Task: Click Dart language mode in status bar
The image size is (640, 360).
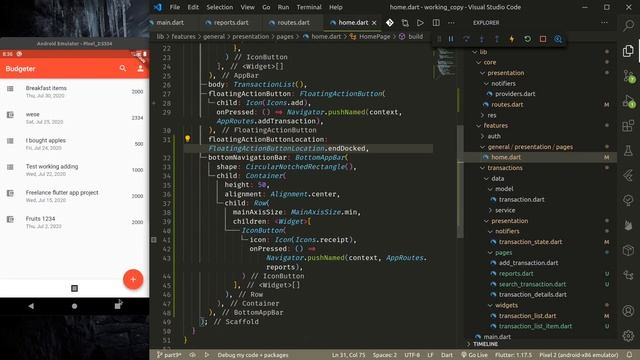Action: pos(447,355)
